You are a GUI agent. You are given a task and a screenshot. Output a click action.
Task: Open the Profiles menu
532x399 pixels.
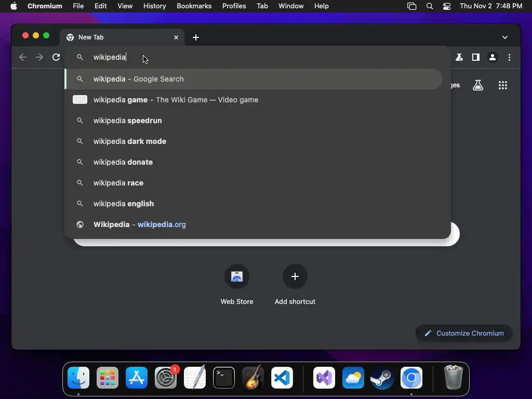(x=234, y=6)
